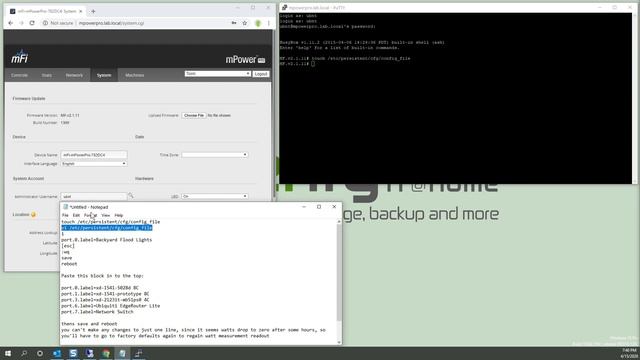The image size is (640, 360).
Task: Click the Administrator Username field
Action: point(94,196)
